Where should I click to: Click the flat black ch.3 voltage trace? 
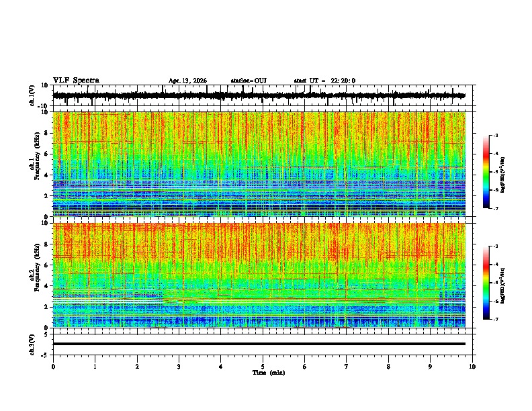click(259, 344)
